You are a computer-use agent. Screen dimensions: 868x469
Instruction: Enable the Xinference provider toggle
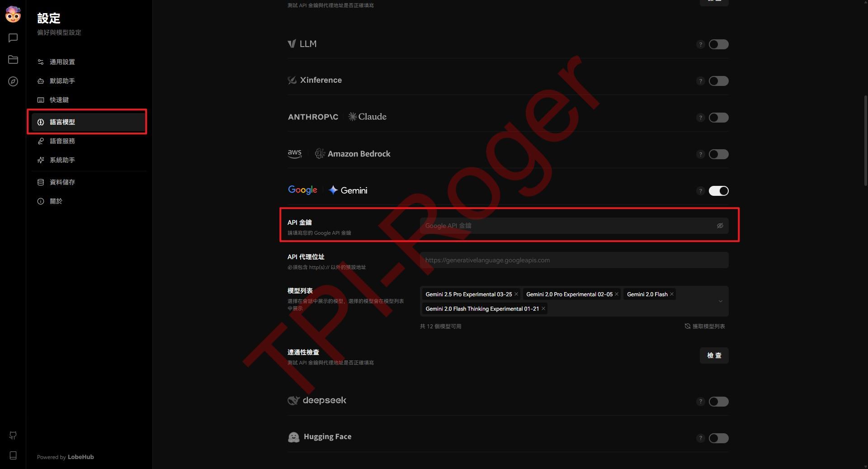[718, 81]
